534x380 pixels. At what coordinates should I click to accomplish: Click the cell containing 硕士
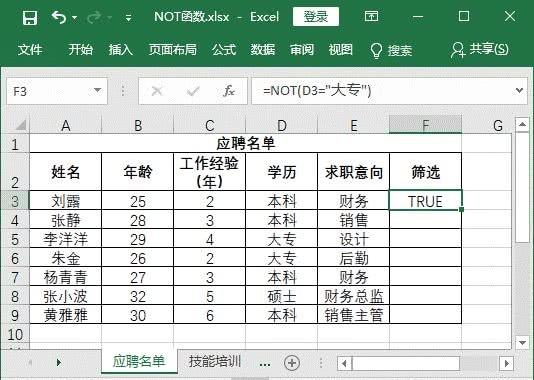pyautogui.click(x=281, y=296)
